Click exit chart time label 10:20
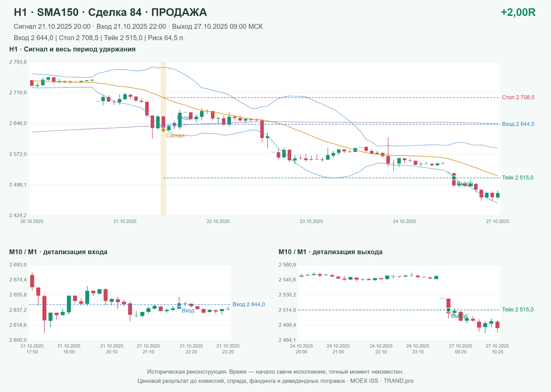The image size is (551, 392). point(497,352)
